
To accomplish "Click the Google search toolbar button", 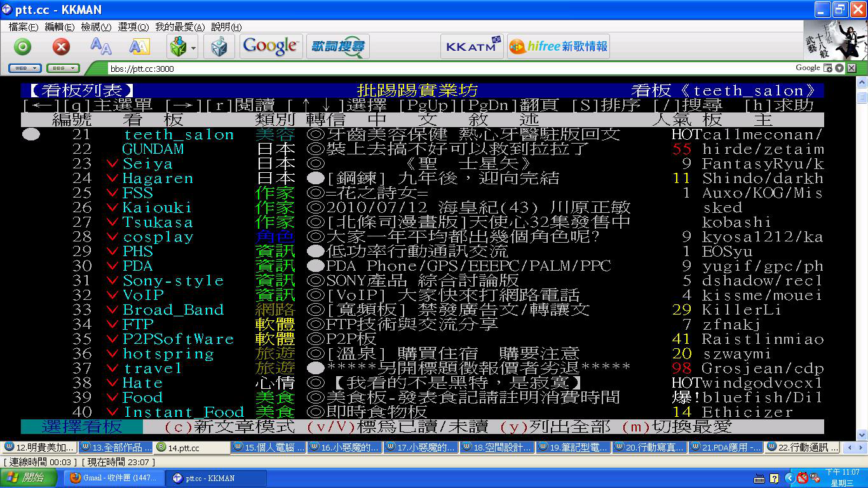I will coord(270,46).
